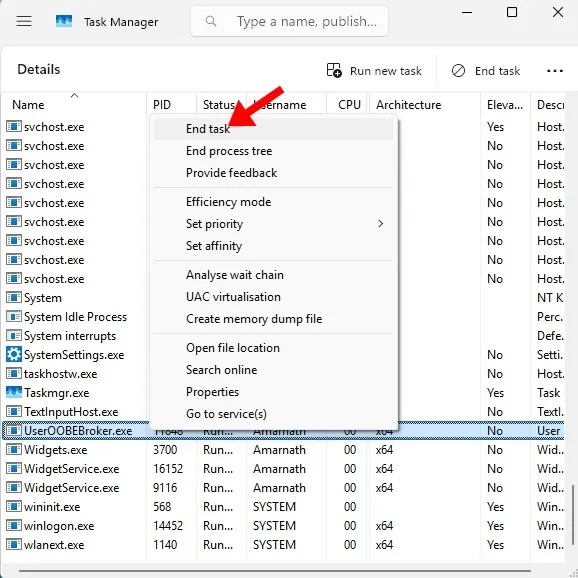Select Provide feedback menu entry
Screen dimensions: 578x578
pyautogui.click(x=274, y=173)
